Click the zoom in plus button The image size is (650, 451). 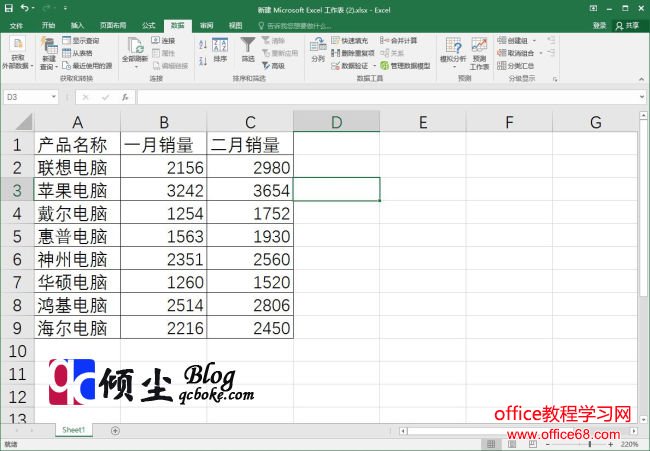tap(610, 444)
